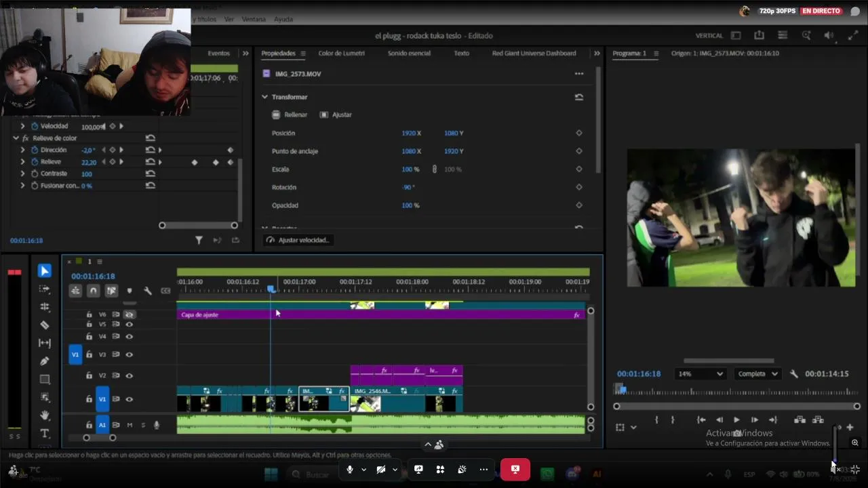Open the button editor plus icon

click(850, 428)
